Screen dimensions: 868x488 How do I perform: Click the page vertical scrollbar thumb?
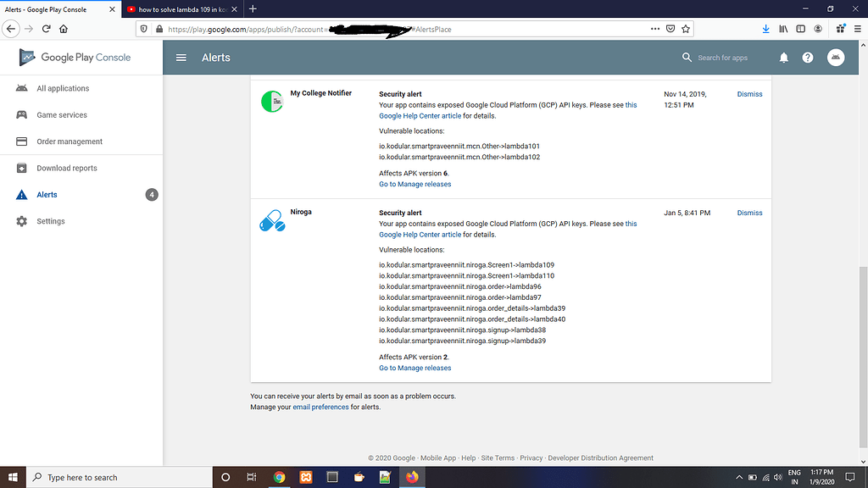[x=863, y=357]
